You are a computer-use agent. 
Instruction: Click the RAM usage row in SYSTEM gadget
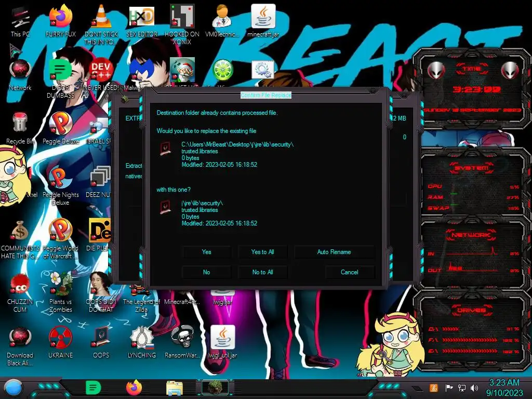(473, 197)
